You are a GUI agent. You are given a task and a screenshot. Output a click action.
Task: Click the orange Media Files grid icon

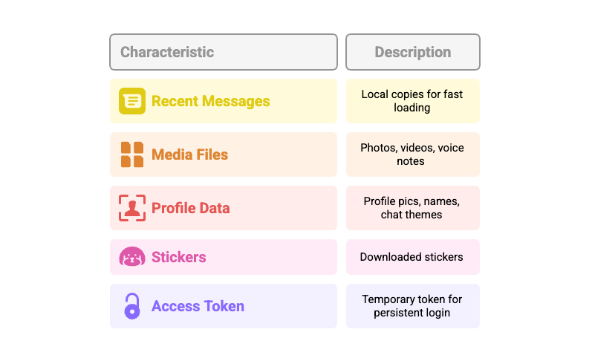(x=132, y=155)
